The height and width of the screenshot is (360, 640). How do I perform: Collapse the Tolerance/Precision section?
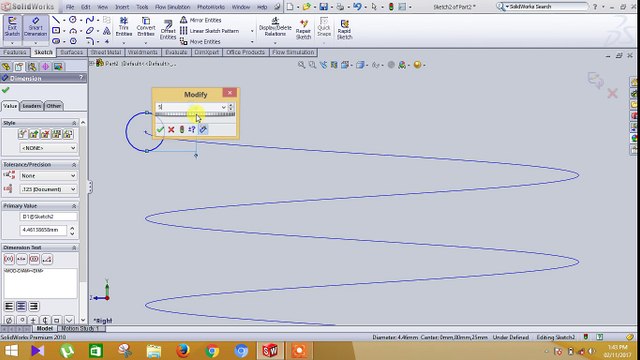[x=74, y=164]
